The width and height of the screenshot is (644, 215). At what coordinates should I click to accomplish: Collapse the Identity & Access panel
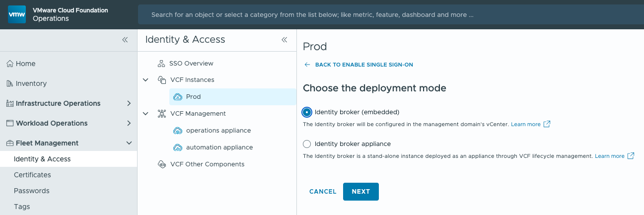(x=285, y=40)
